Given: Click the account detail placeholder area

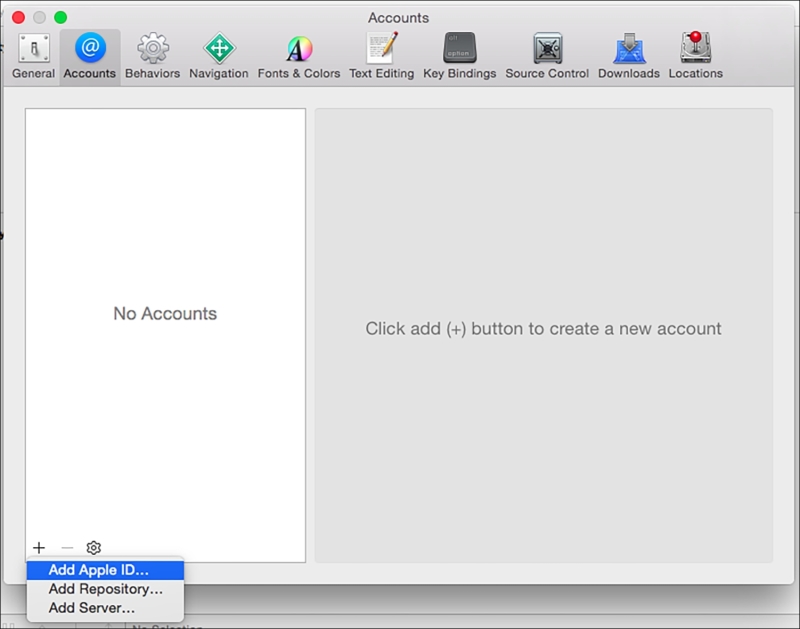Looking at the screenshot, I should 541,328.
